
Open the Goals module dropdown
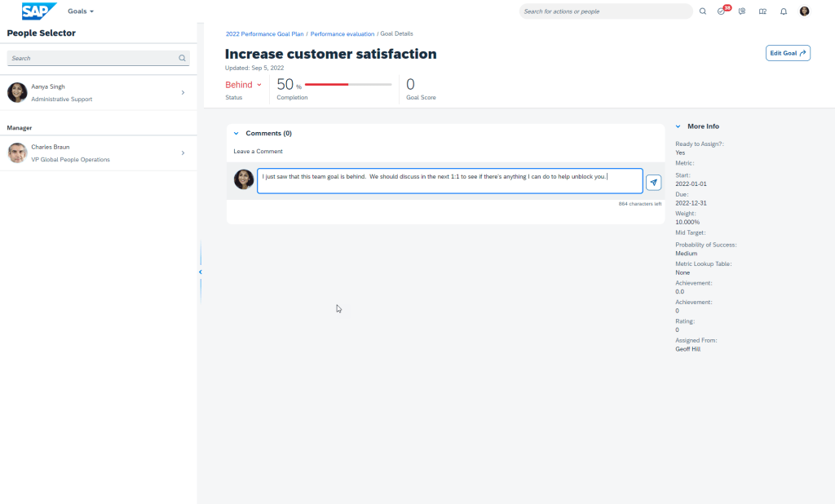(81, 11)
